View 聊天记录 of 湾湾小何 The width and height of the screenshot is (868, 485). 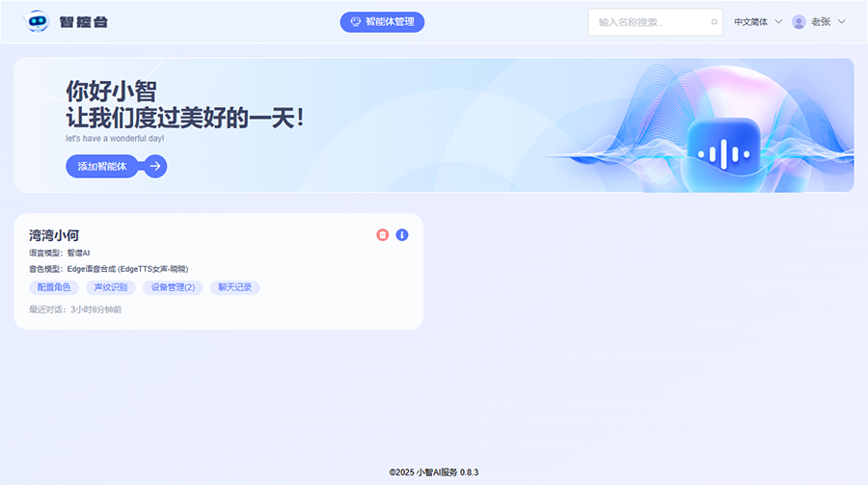click(x=235, y=287)
